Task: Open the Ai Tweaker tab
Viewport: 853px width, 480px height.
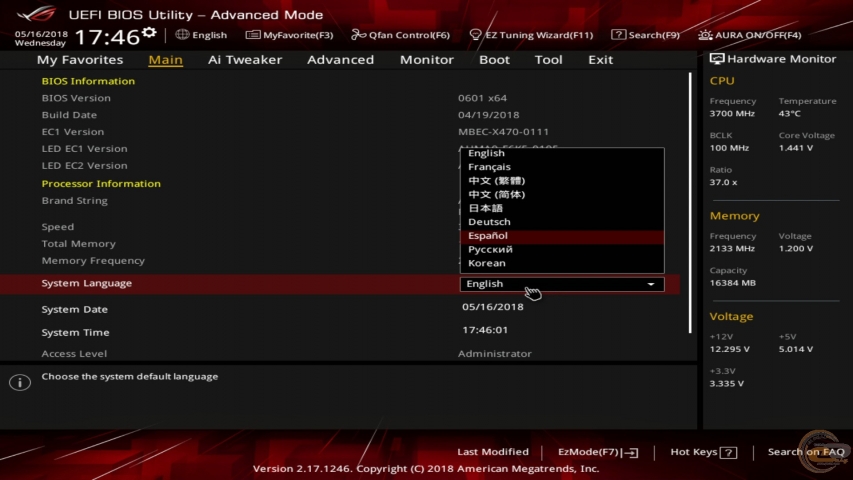Action: pyautogui.click(x=245, y=59)
